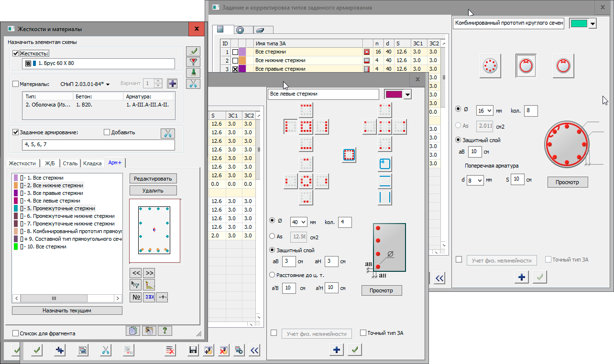Screen dimensions: 614x364
Task: Select the Расстояние до ц. т. radio button
Action: (x=273, y=275)
